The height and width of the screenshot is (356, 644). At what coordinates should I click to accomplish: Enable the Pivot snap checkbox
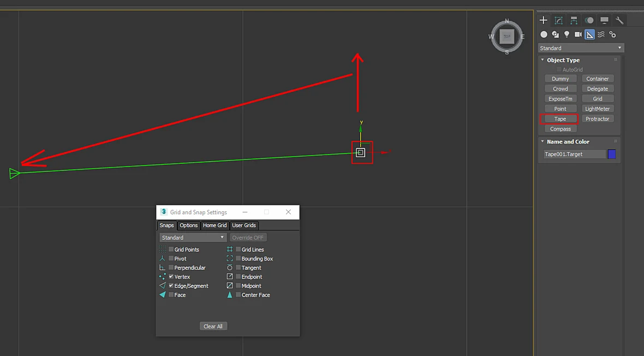pyautogui.click(x=171, y=258)
